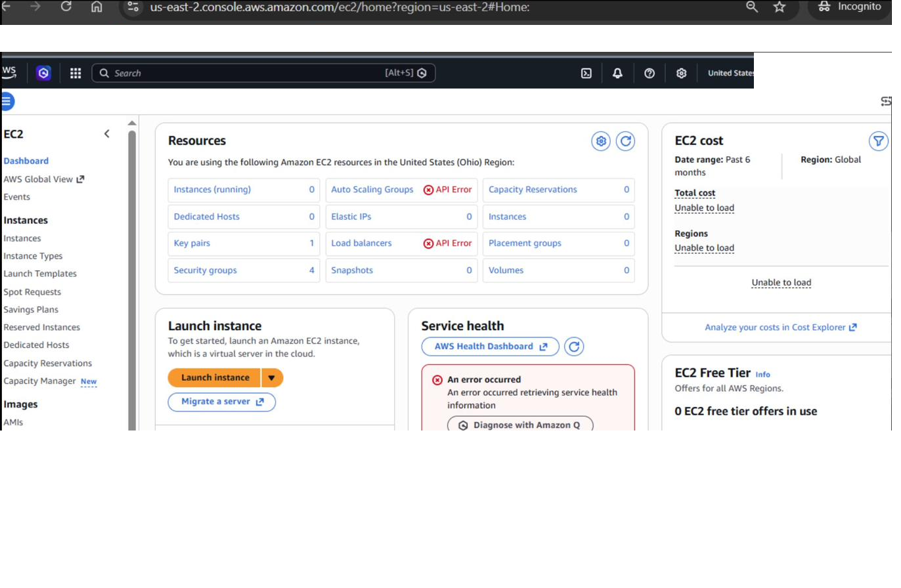Open Instances in the sidebar list
Image resolution: width=901 pixels, height=588 pixels.
click(22, 238)
